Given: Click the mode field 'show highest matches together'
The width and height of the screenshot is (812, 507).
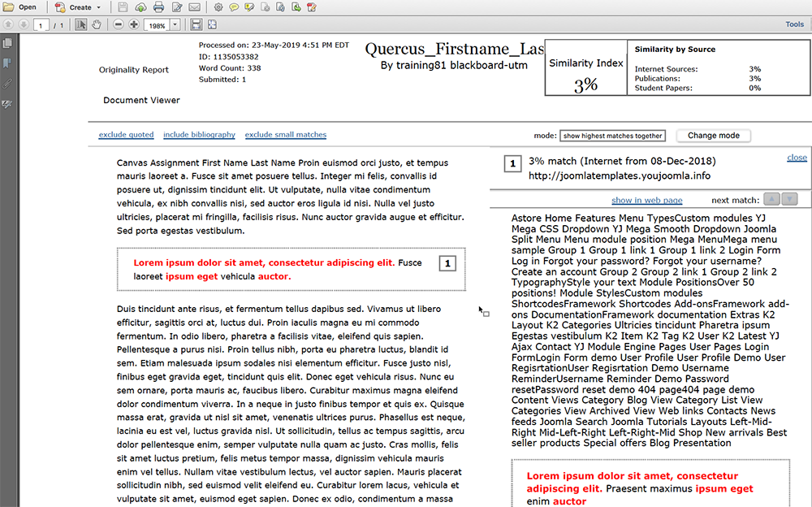Looking at the screenshot, I should tap(612, 136).
